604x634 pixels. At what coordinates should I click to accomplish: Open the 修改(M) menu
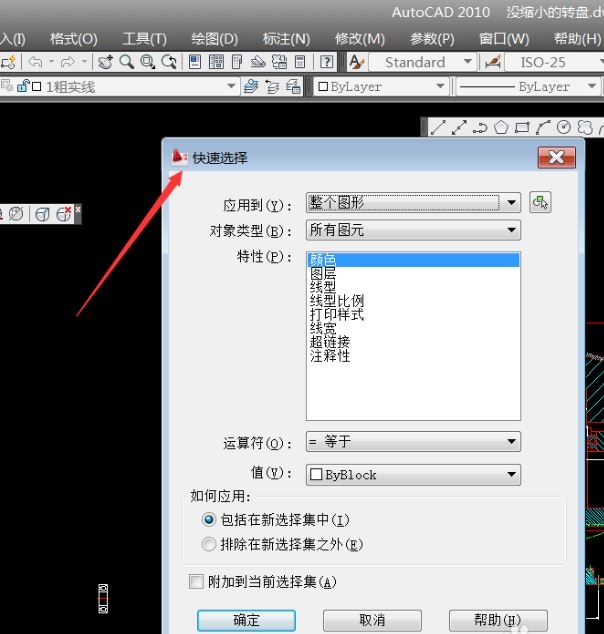tap(360, 39)
